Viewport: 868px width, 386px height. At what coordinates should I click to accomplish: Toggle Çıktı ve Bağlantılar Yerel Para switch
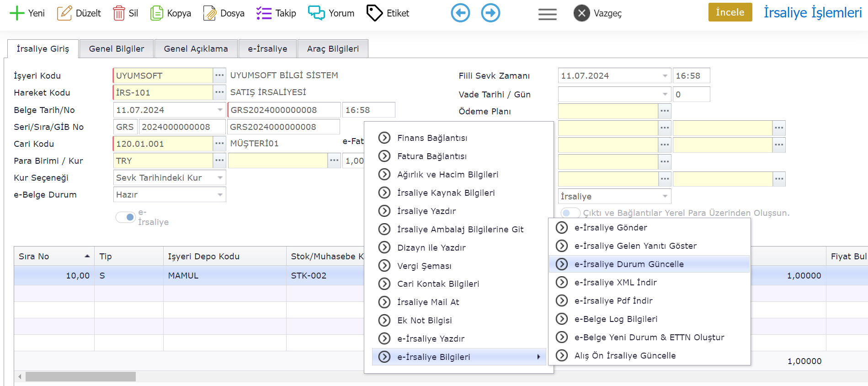point(570,213)
